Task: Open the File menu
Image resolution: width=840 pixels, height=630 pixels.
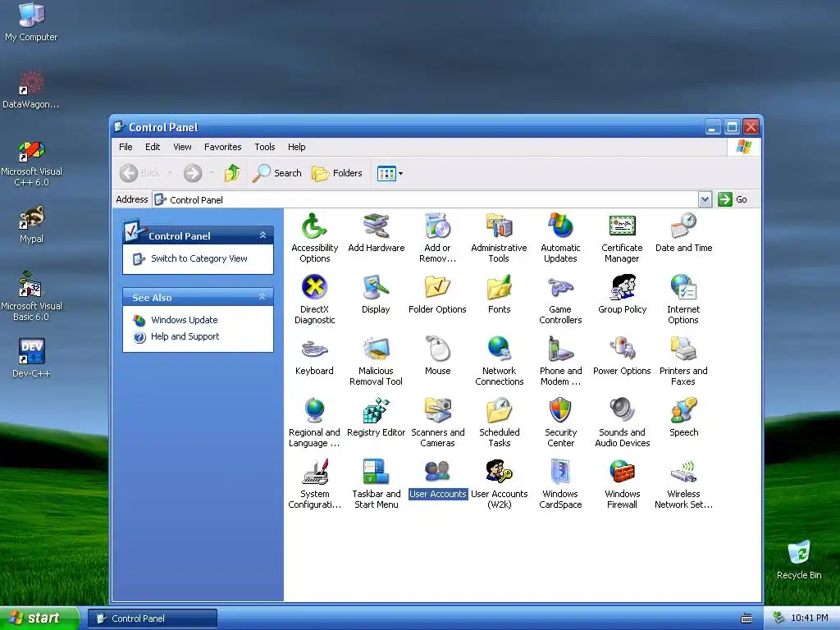Action: 126,147
